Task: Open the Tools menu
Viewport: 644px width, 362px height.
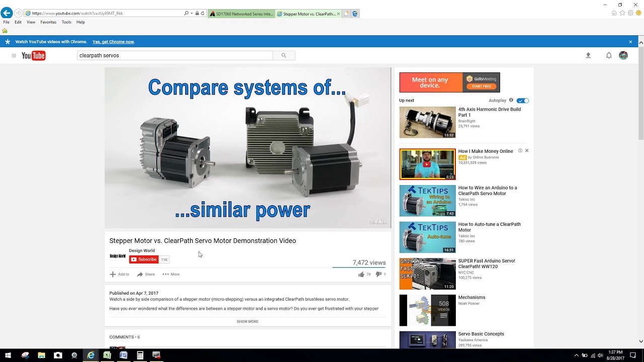Action: coord(66,22)
